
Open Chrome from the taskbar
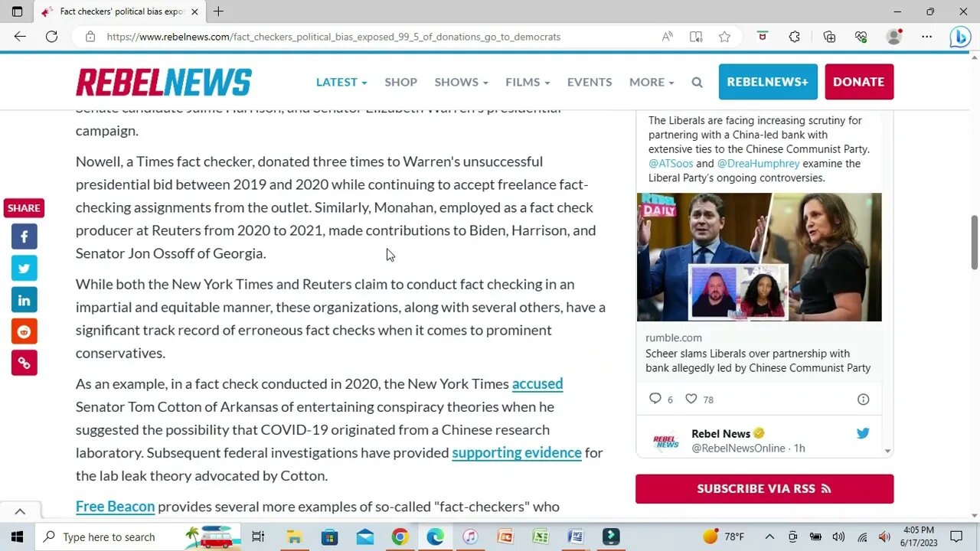[x=400, y=536]
